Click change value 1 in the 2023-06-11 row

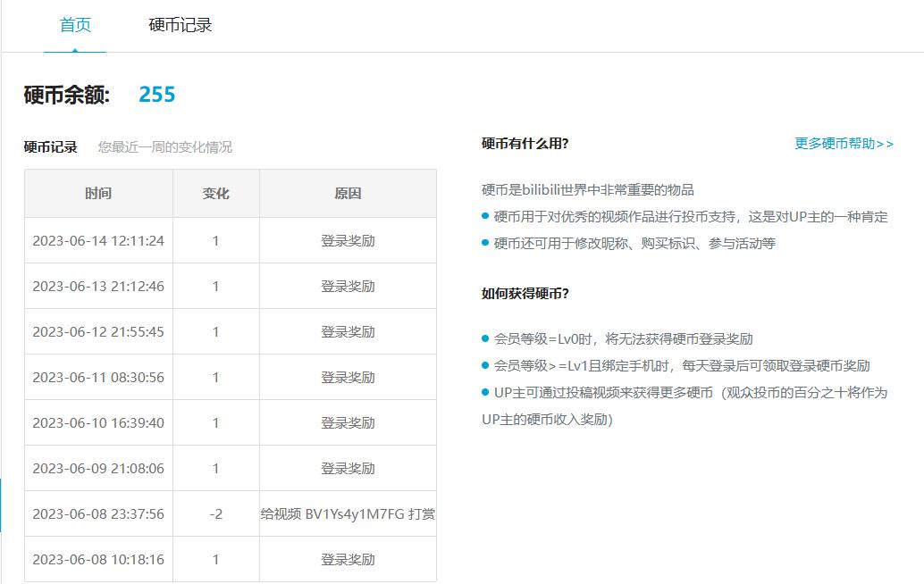pyautogui.click(x=215, y=378)
